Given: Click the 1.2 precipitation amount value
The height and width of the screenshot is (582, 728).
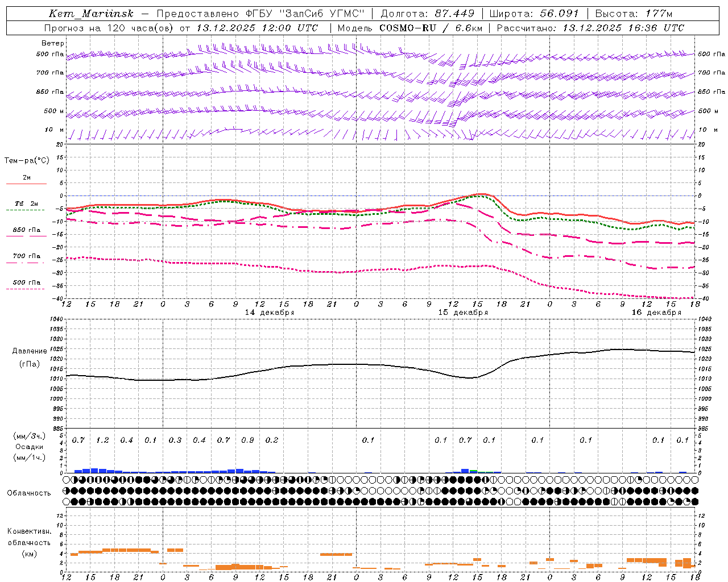Looking at the screenshot, I should pos(102,440).
